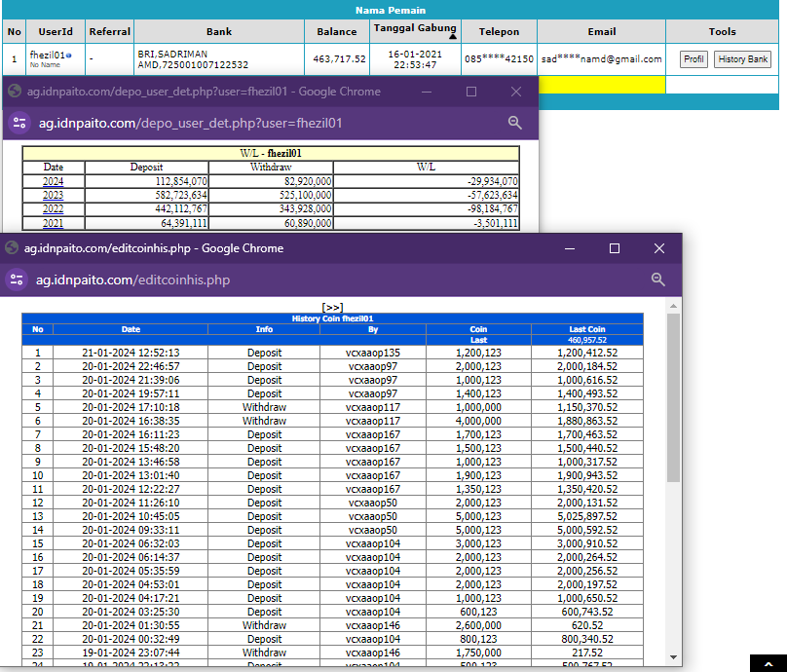Minimize the editcoinhis Chrome window
Viewport: 787px width, 672px height.
pyautogui.click(x=570, y=248)
